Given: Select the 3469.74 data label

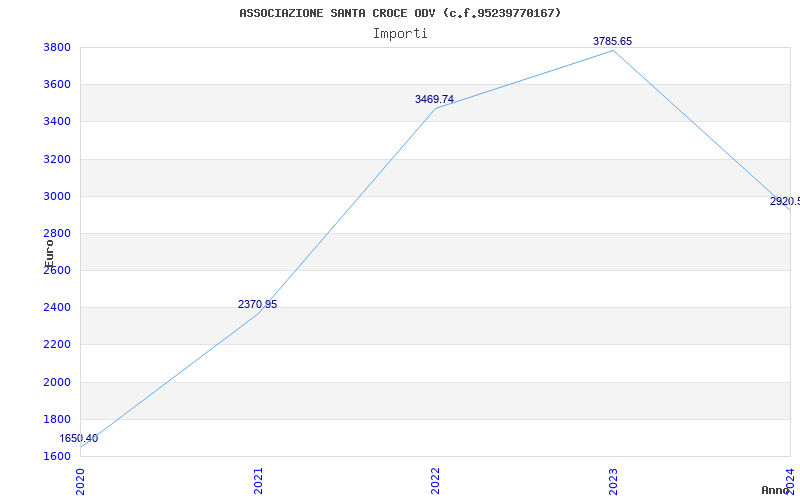Looking at the screenshot, I should 434,99.
